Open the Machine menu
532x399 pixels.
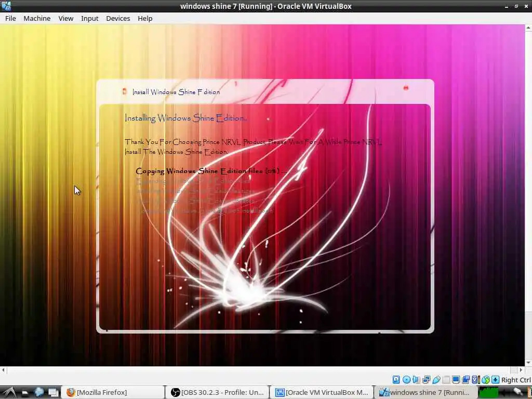37,18
